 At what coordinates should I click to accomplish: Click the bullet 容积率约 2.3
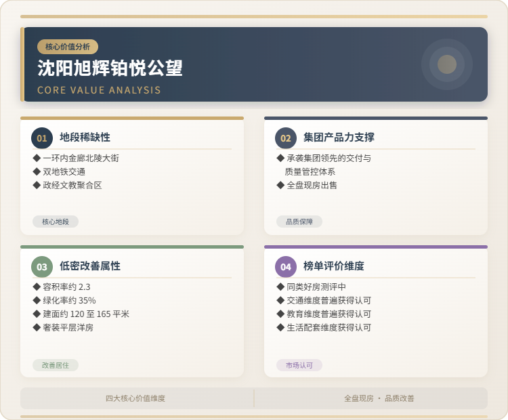(x=62, y=287)
